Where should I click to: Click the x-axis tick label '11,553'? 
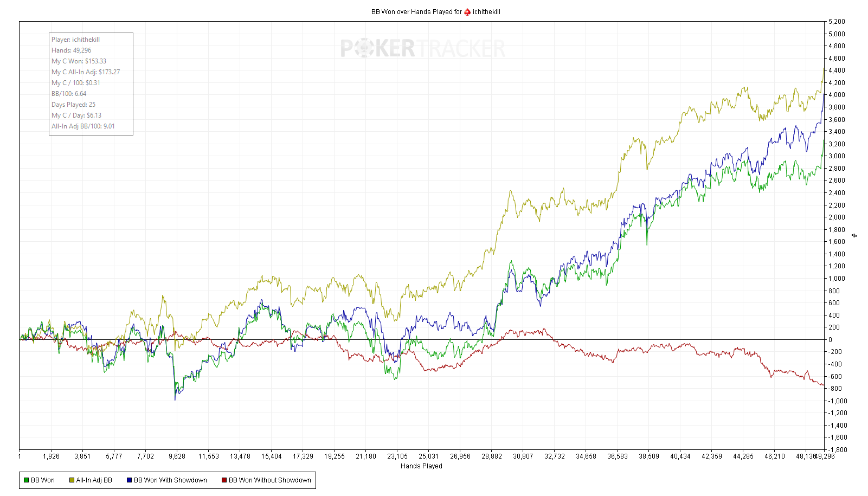[209, 456]
